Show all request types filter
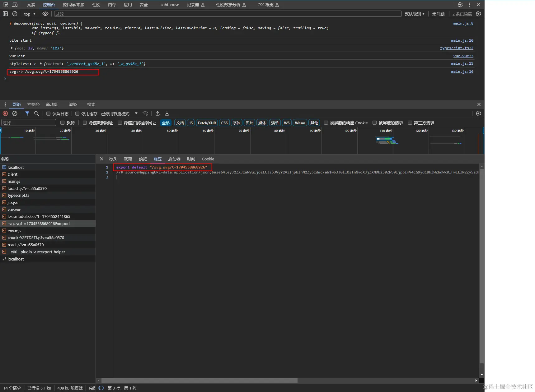 pos(166,123)
